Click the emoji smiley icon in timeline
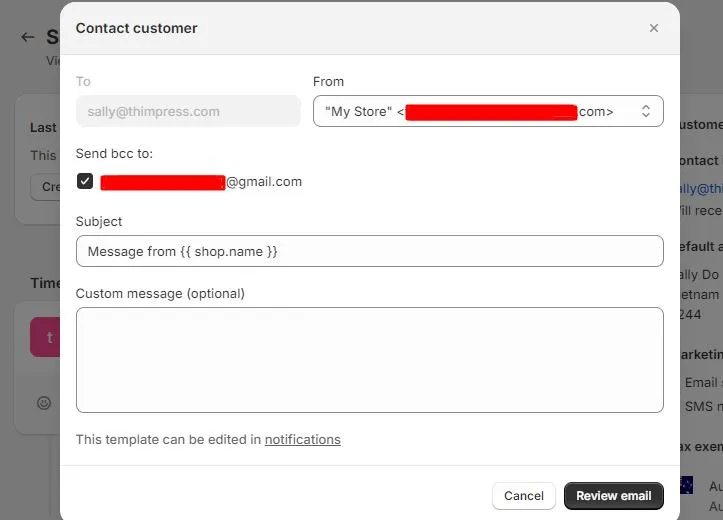Image resolution: width=723 pixels, height=520 pixels. pos(44,403)
